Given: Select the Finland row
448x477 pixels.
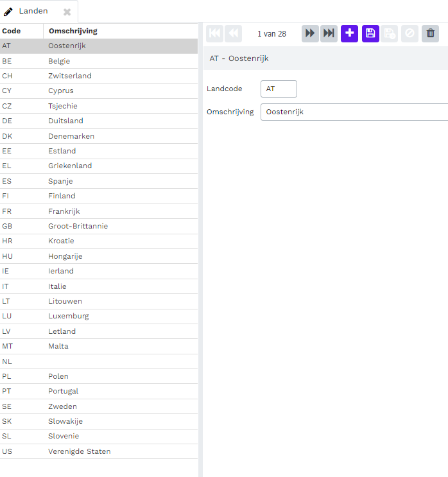Looking at the screenshot, I should [99, 196].
